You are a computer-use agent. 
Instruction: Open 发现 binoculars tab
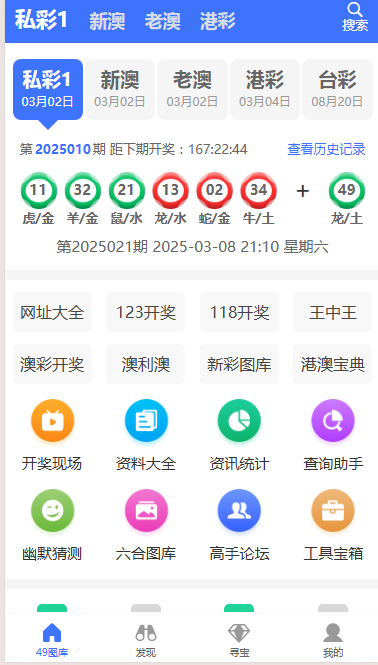pos(146,640)
